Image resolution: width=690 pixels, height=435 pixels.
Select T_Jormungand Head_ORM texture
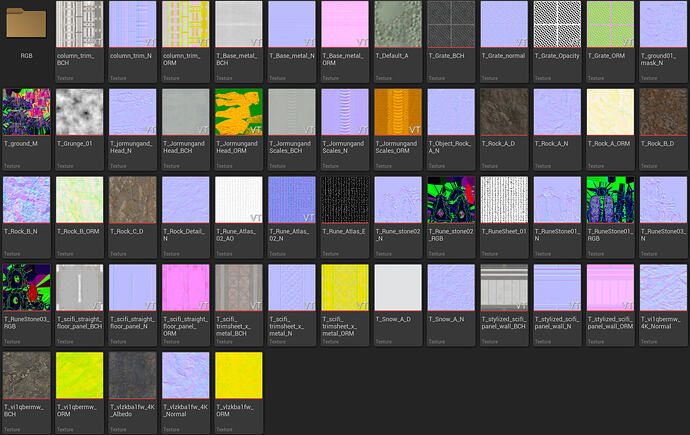tap(238, 113)
